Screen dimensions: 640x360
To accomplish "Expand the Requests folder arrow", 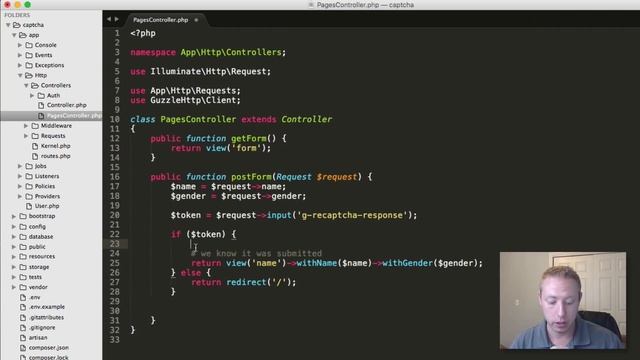I will pyautogui.click(x=26, y=136).
